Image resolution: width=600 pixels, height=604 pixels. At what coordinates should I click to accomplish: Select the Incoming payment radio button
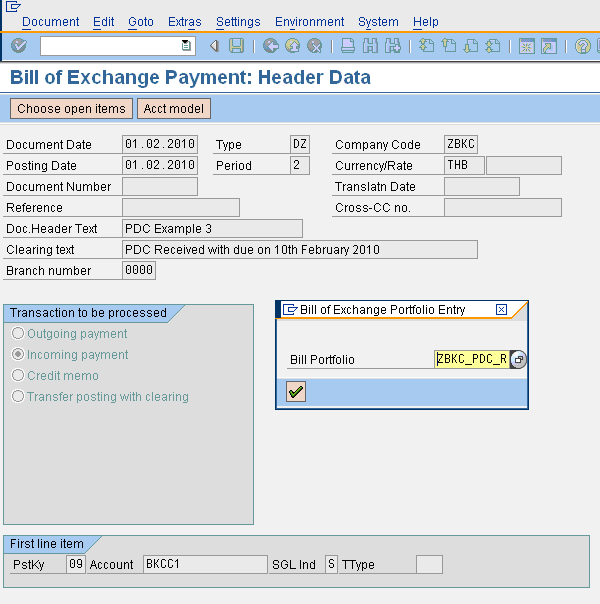coord(18,354)
